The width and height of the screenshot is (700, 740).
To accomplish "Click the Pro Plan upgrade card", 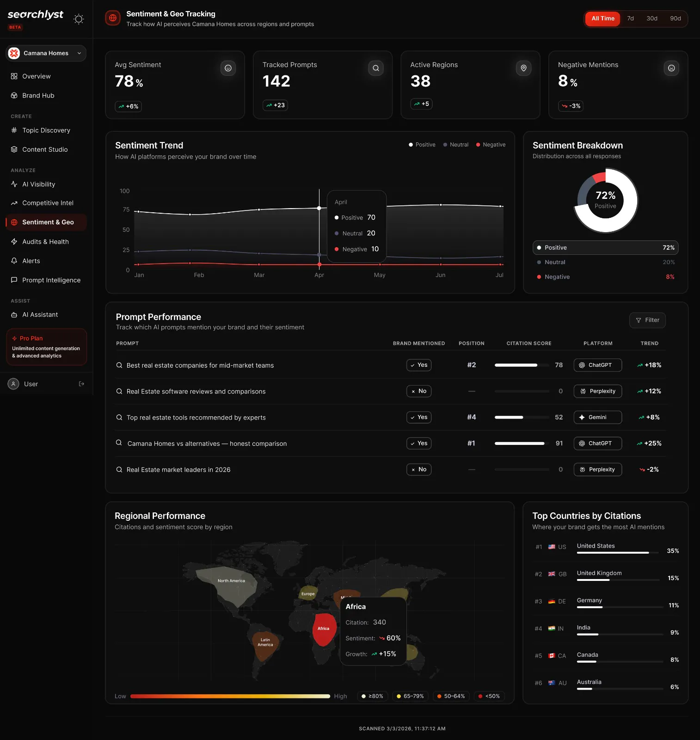I will tap(46, 347).
